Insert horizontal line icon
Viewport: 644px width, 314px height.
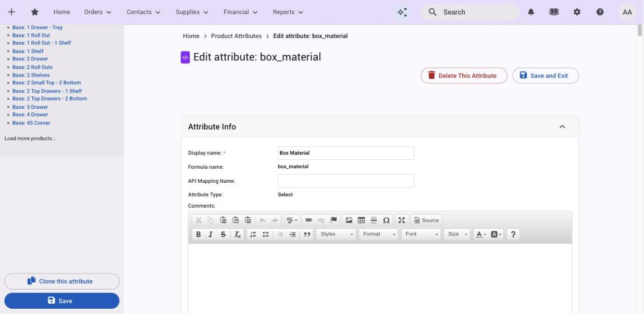click(x=374, y=220)
